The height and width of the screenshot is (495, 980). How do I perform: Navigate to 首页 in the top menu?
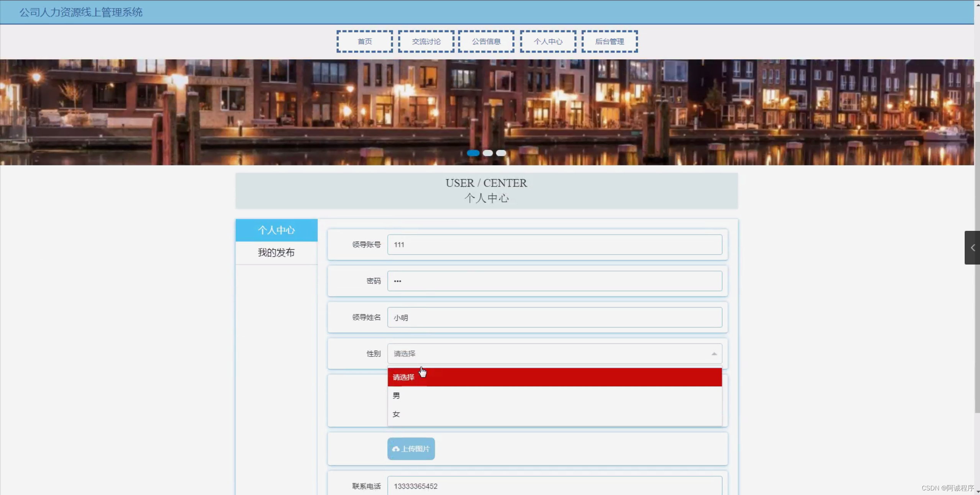pos(364,41)
